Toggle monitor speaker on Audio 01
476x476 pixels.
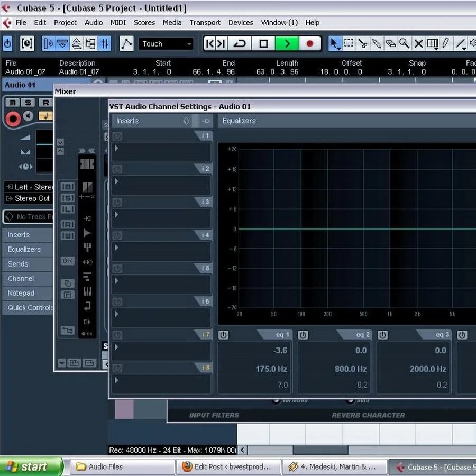click(x=28, y=116)
